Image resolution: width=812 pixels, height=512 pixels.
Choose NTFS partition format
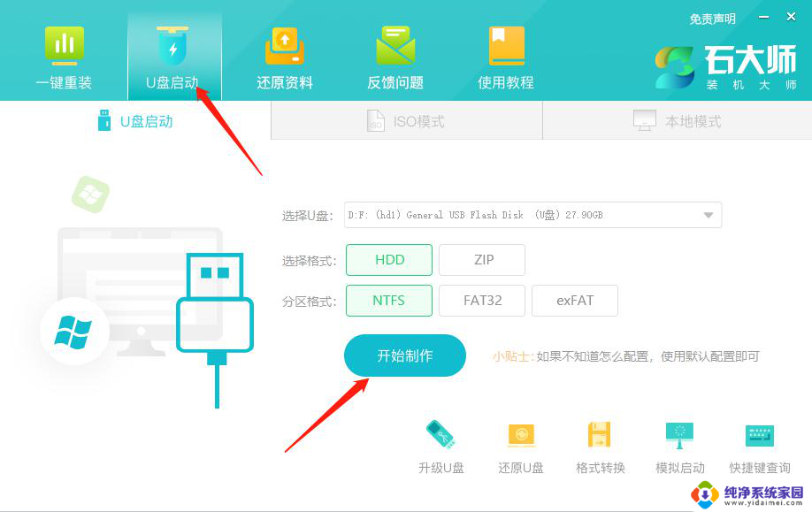click(389, 301)
